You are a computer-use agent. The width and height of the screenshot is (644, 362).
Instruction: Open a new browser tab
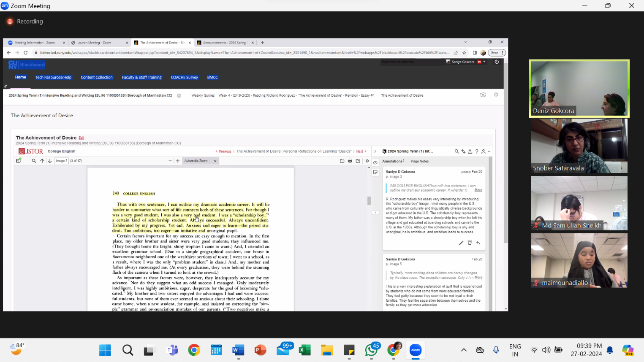click(x=263, y=43)
